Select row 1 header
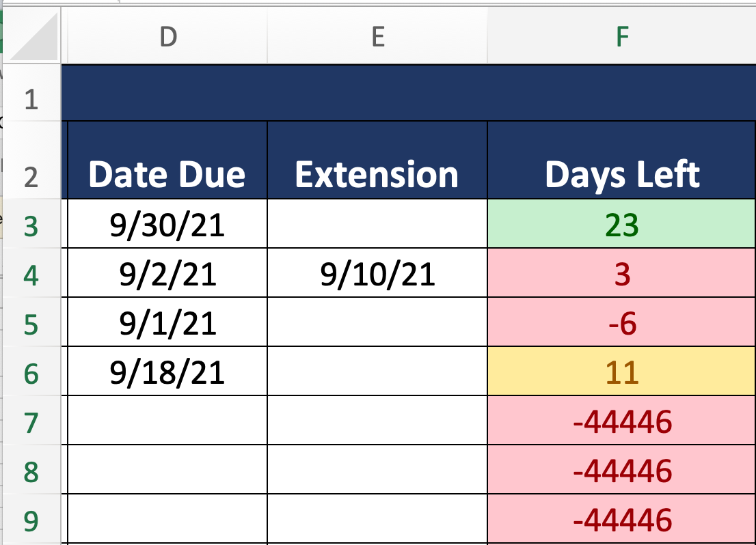Image resolution: width=756 pixels, height=545 pixels. point(31,100)
